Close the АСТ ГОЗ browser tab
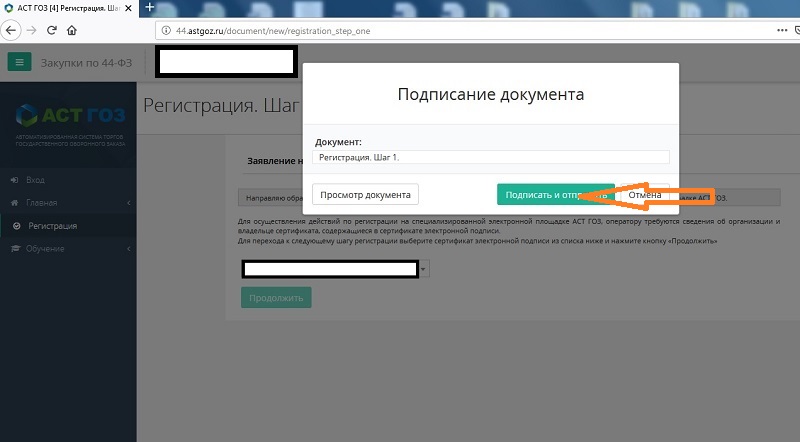 point(129,8)
